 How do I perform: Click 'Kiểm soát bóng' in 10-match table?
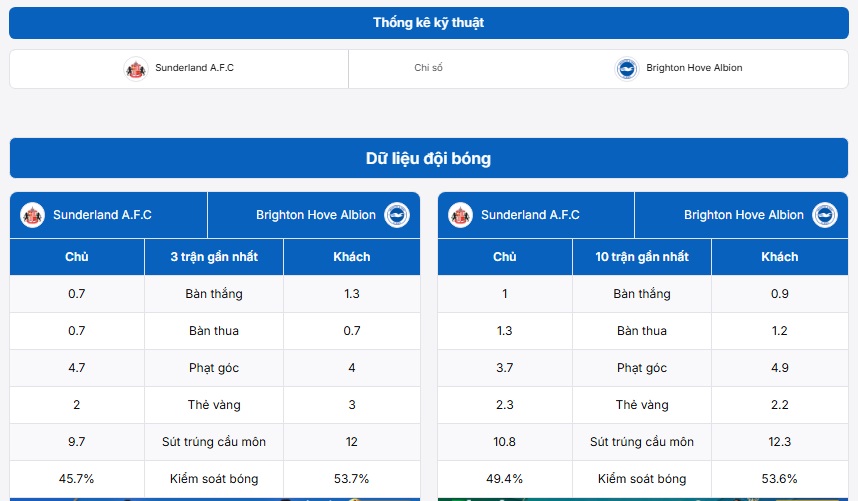[642, 479]
